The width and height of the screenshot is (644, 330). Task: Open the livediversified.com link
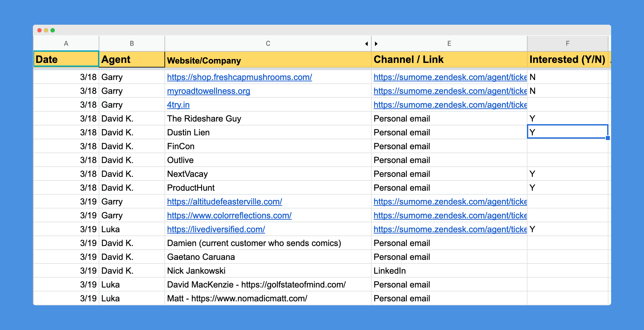click(216, 229)
